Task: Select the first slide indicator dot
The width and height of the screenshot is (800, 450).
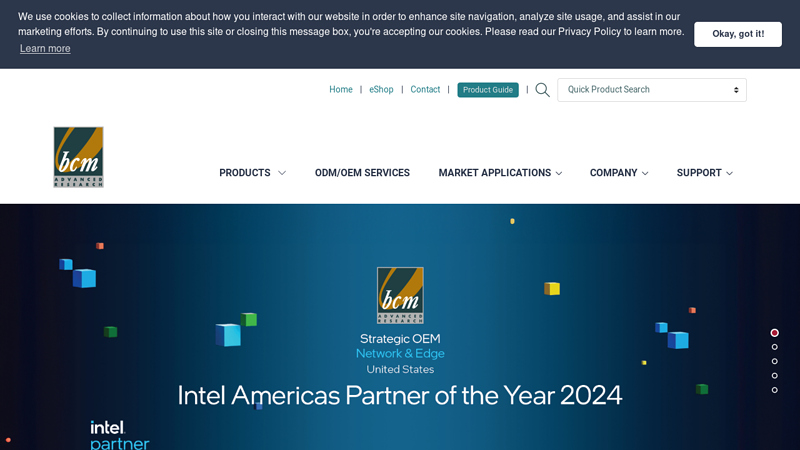Action: click(x=774, y=333)
